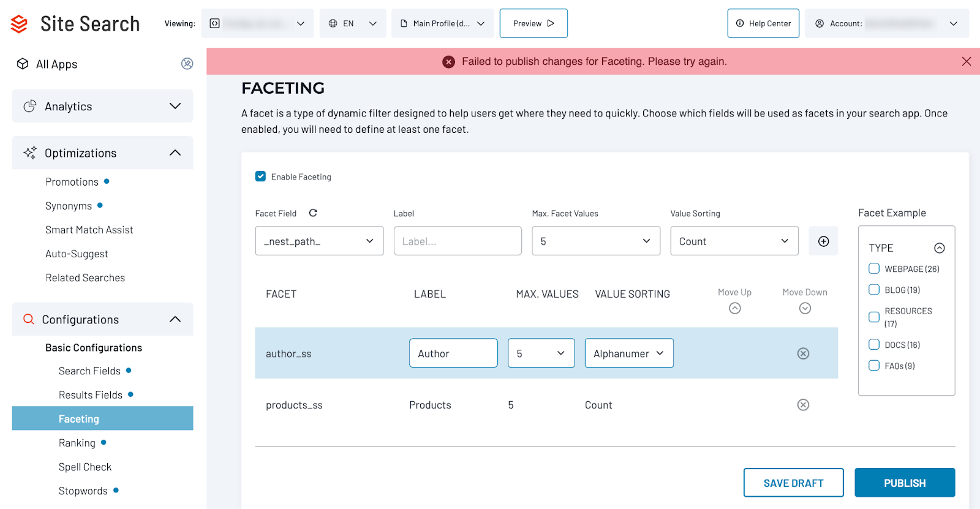Click the account user icon
The width and height of the screenshot is (980, 509).
(820, 23)
